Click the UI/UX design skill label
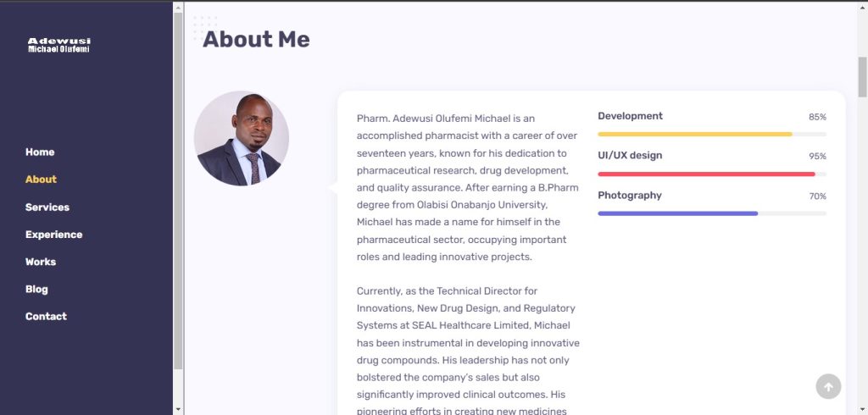Image resolution: width=868 pixels, height=415 pixels. click(630, 156)
